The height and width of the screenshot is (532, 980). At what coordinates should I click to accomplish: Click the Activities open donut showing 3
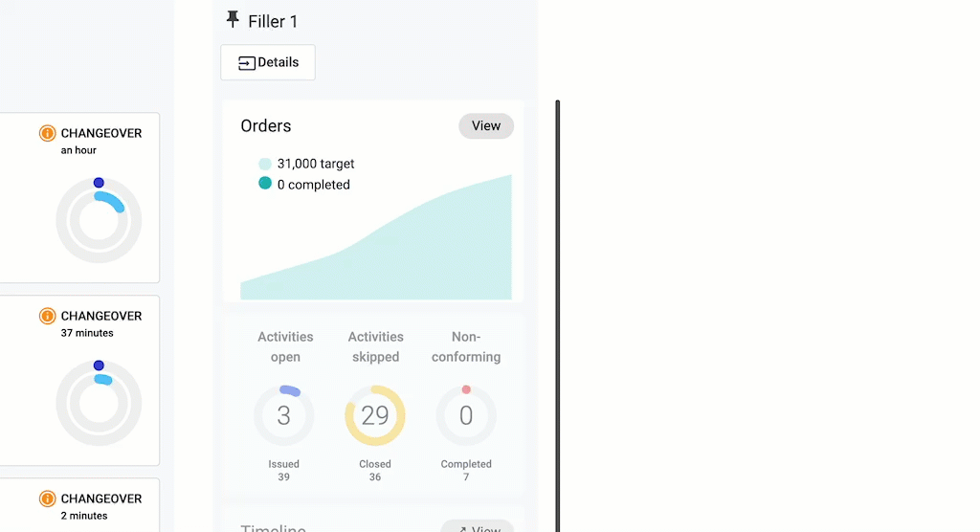pyautogui.click(x=283, y=415)
